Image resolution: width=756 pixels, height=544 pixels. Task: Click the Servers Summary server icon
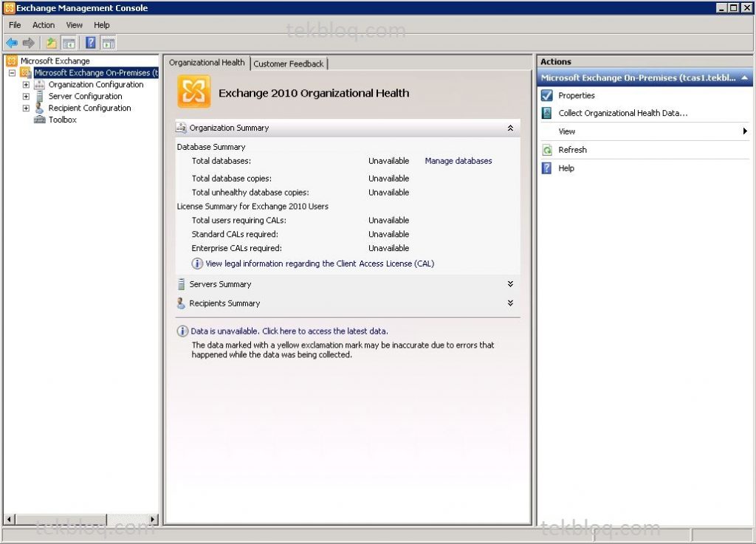182,284
